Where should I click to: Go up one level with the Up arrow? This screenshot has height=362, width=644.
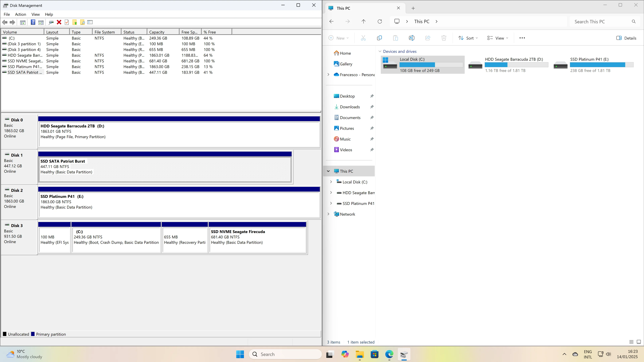[364, 21]
